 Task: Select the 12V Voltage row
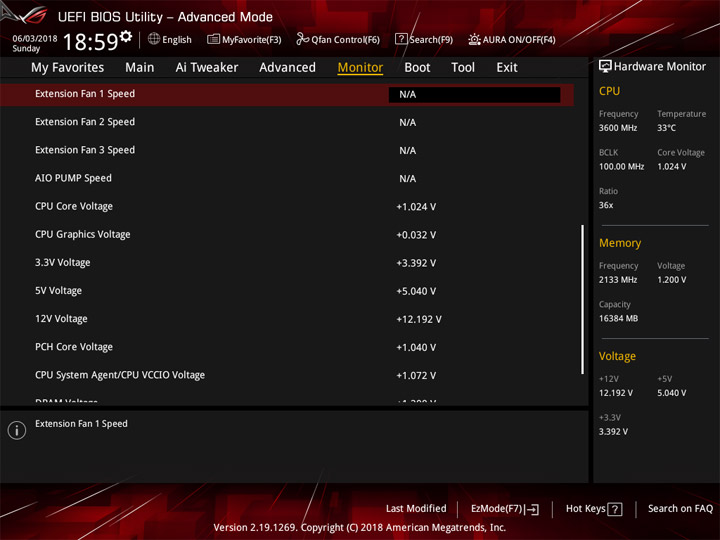click(x=287, y=319)
